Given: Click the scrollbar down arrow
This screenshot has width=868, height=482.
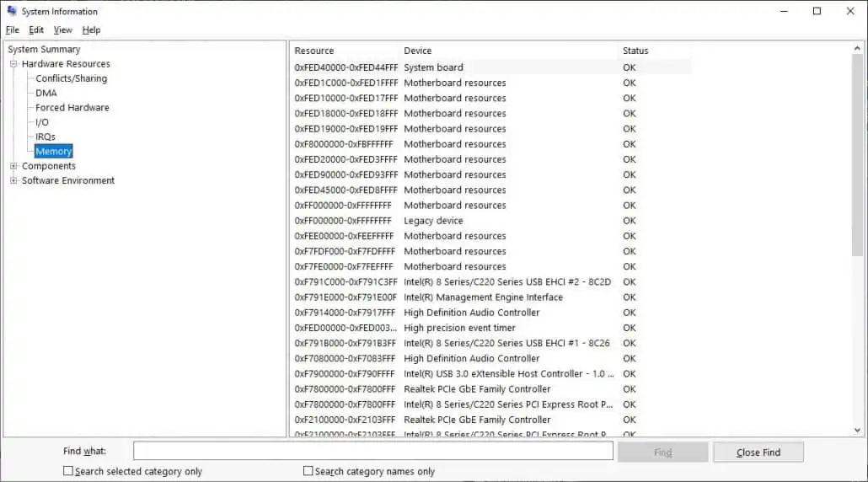Looking at the screenshot, I should tap(857, 430).
